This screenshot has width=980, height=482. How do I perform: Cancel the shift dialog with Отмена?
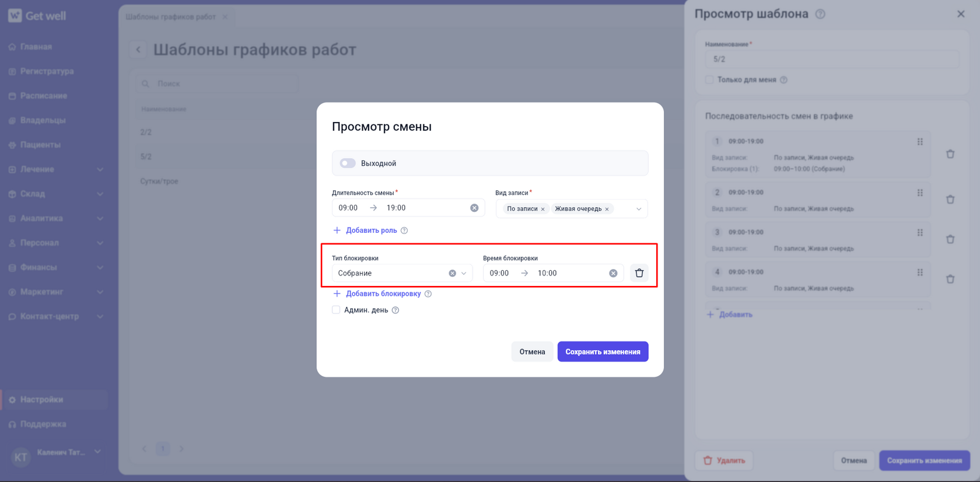(x=532, y=352)
